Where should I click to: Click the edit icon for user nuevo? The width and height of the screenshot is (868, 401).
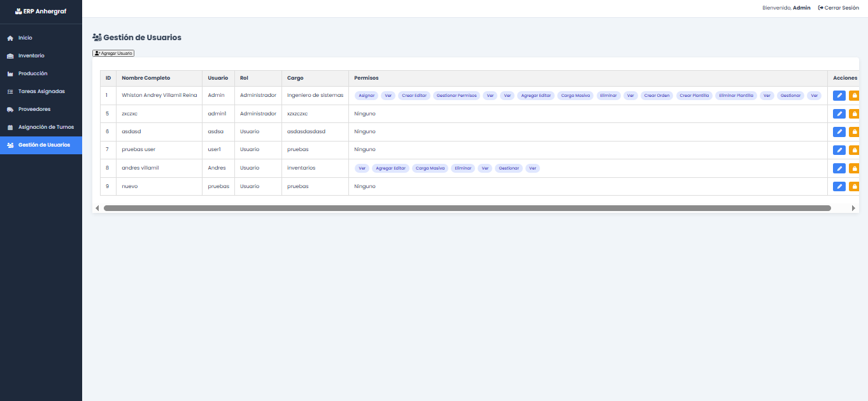tap(839, 187)
